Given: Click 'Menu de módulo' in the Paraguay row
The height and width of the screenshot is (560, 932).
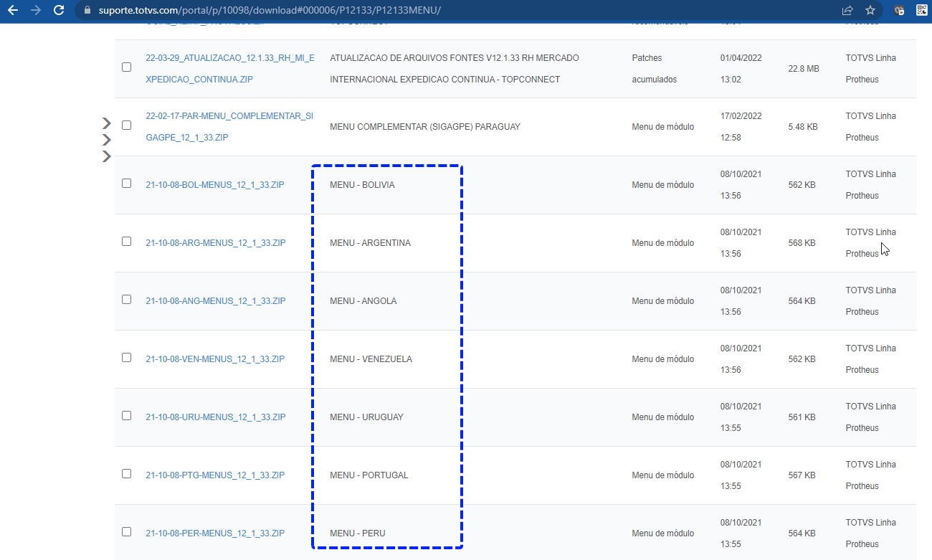Looking at the screenshot, I should (x=663, y=127).
